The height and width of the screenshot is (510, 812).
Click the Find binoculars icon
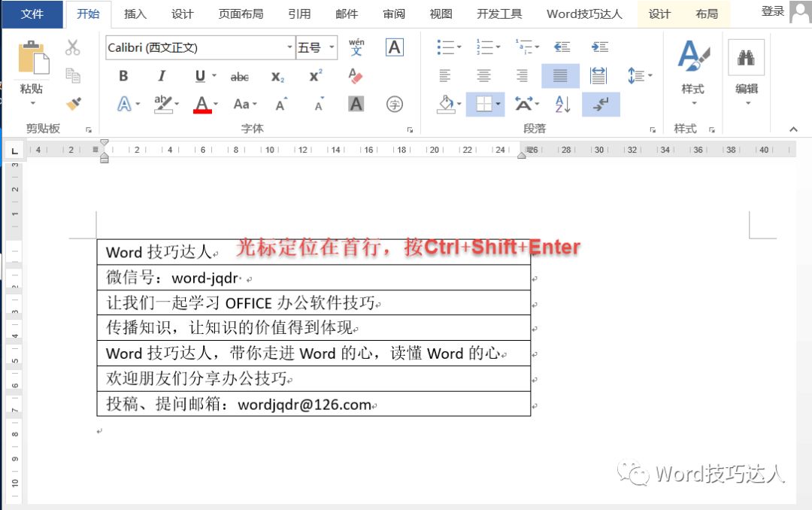(x=746, y=57)
